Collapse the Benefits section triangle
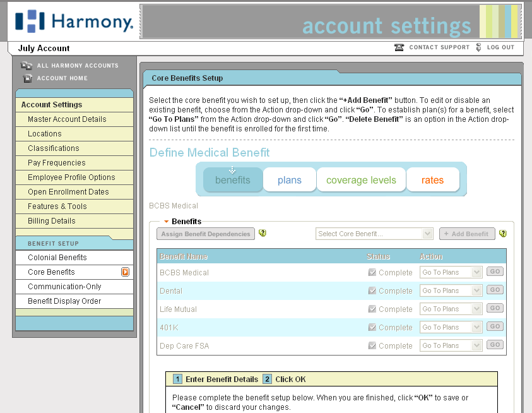 pos(167,222)
